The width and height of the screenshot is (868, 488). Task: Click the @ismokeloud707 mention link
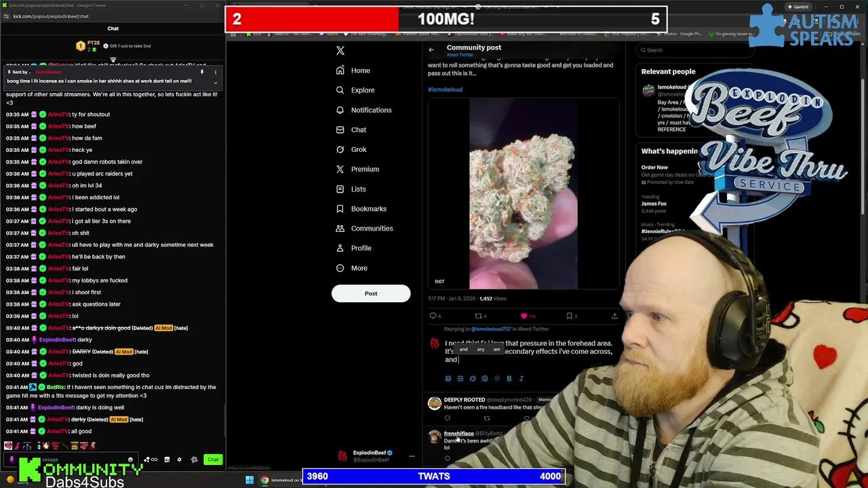click(492, 329)
